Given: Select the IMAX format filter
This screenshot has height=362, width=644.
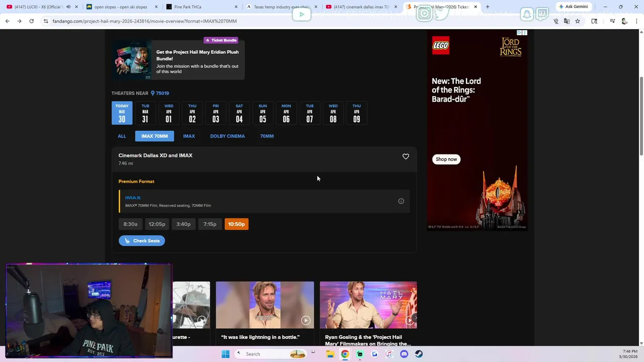Looking at the screenshot, I should coord(189,136).
